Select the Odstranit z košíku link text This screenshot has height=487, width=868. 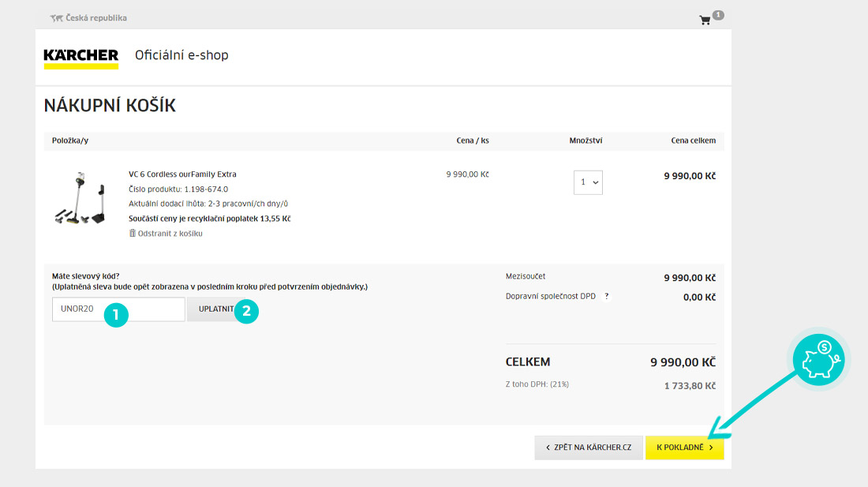(170, 234)
